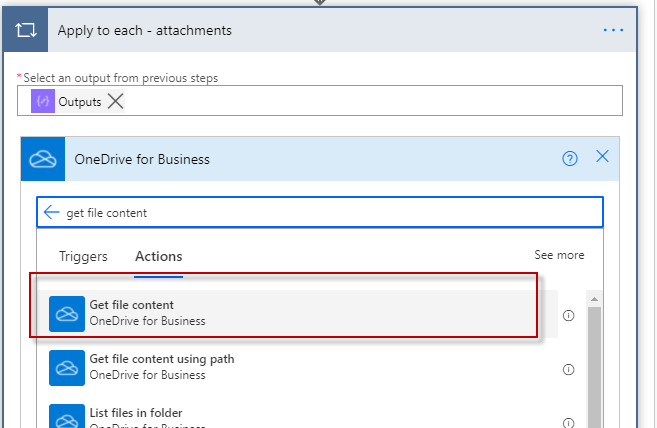657x428 pixels.
Task: Switch to the Actions tab
Action: tap(159, 256)
